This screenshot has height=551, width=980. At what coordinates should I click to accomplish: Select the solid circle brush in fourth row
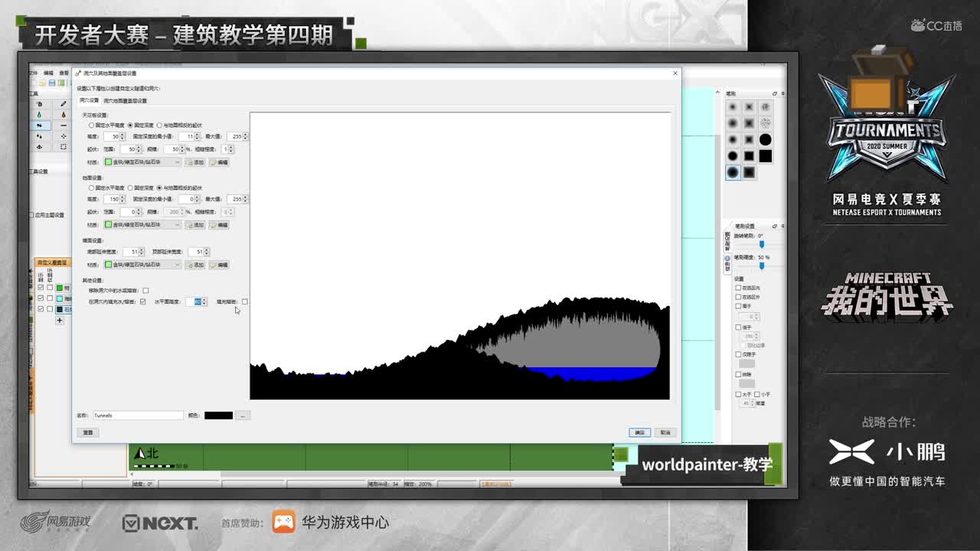[733, 156]
